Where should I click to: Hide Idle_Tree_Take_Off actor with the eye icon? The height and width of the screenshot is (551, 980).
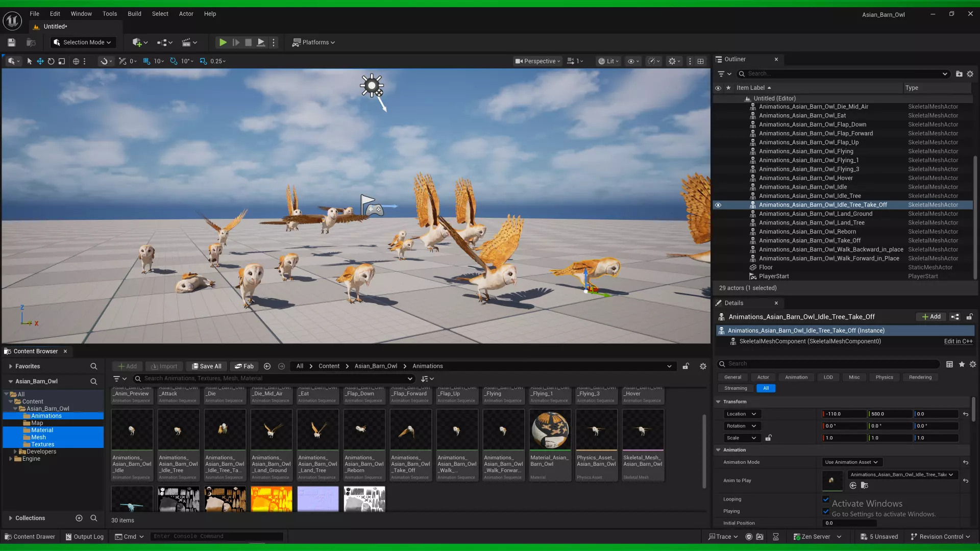point(718,205)
